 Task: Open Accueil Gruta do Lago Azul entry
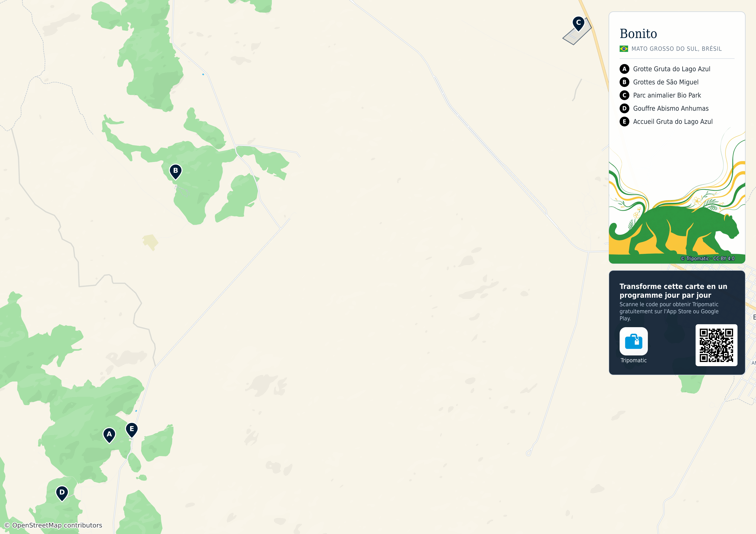[673, 122]
